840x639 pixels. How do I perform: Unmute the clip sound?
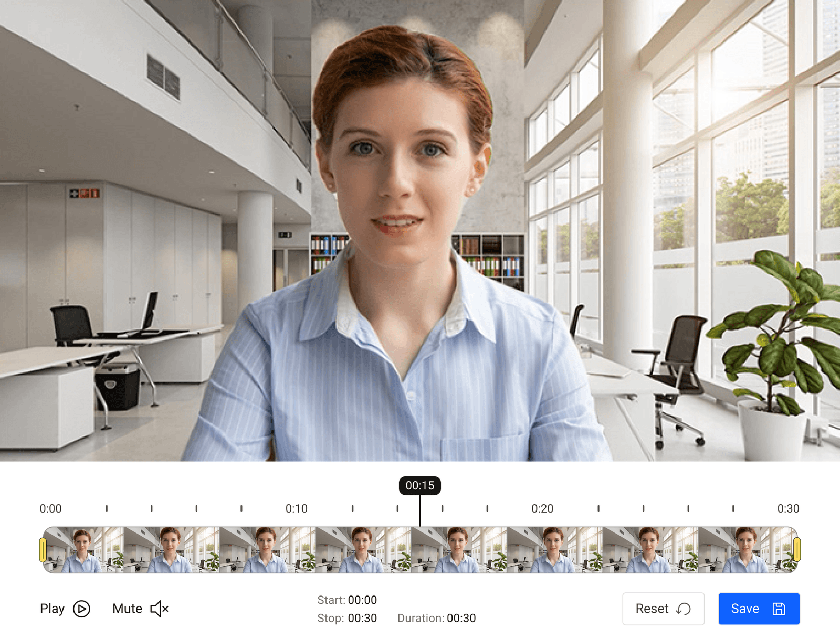(x=142, y=609)
